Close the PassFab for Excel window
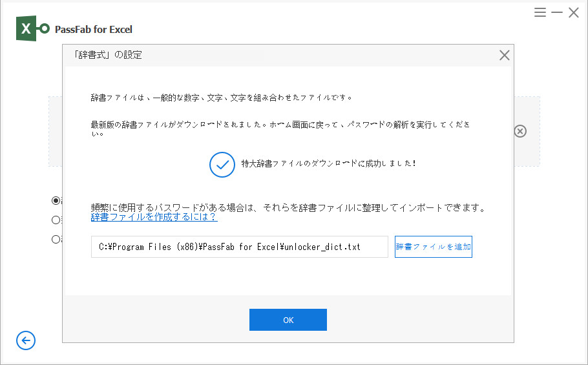This screenshot has height=365, width=588. tap(574, 12)
